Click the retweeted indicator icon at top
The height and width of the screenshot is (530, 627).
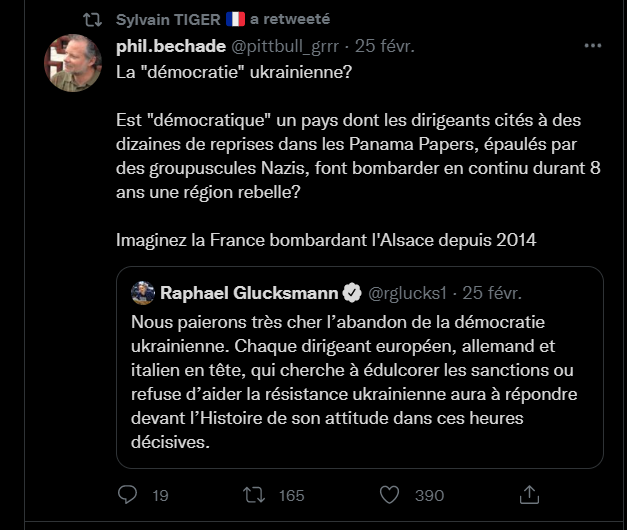coord(92,19)
